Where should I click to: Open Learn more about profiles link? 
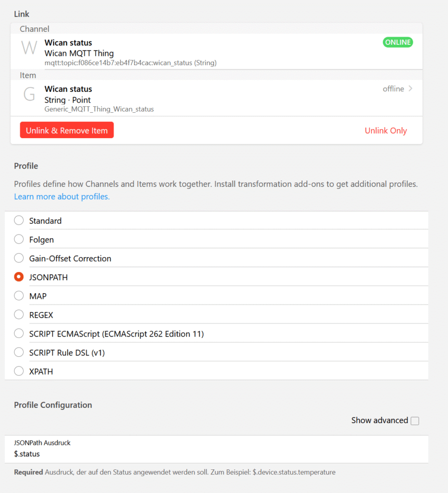click(x=62, y=196)
